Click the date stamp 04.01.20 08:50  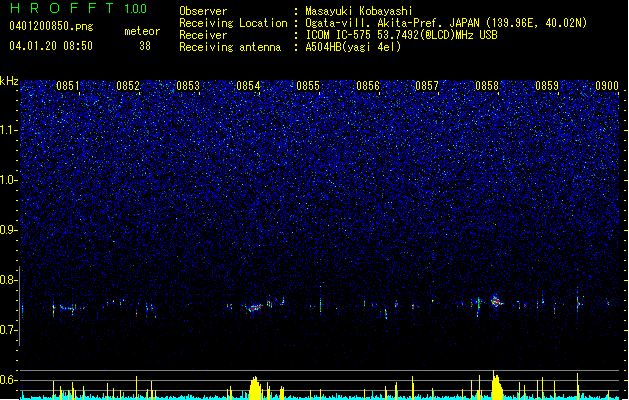51,46
